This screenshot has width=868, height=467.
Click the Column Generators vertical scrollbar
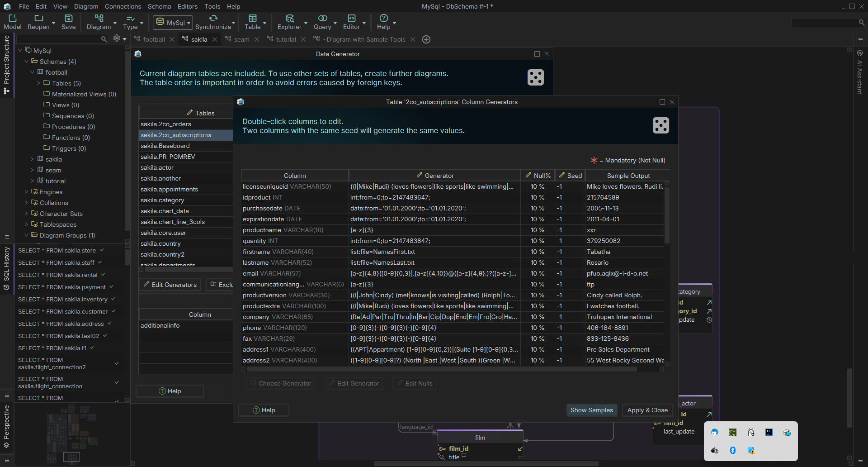click(667, 215)
